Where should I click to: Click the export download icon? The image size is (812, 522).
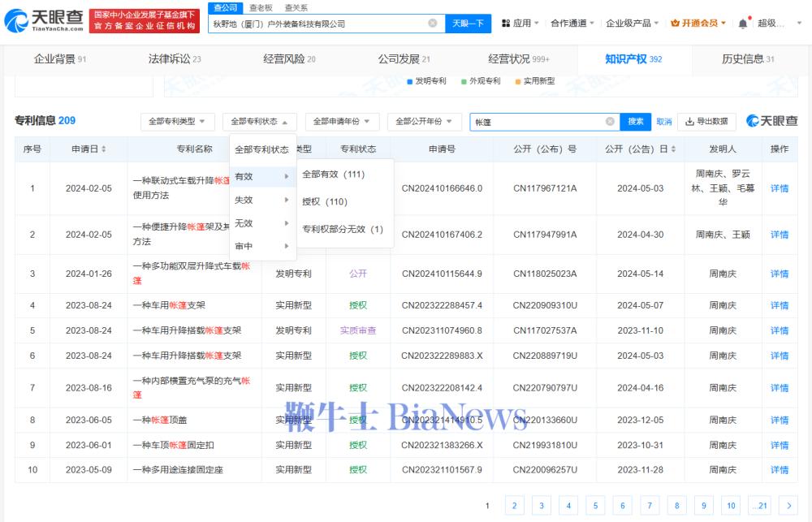click(689, 122)
